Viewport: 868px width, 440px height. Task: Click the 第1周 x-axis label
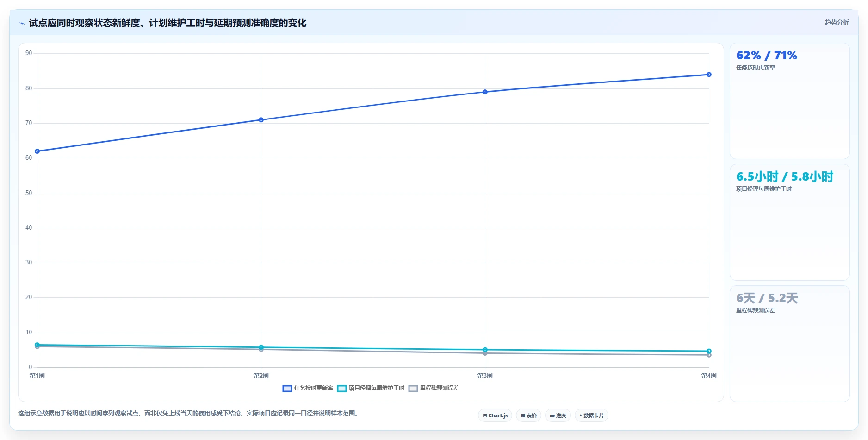pyautogui.click(x=37, y=376)
